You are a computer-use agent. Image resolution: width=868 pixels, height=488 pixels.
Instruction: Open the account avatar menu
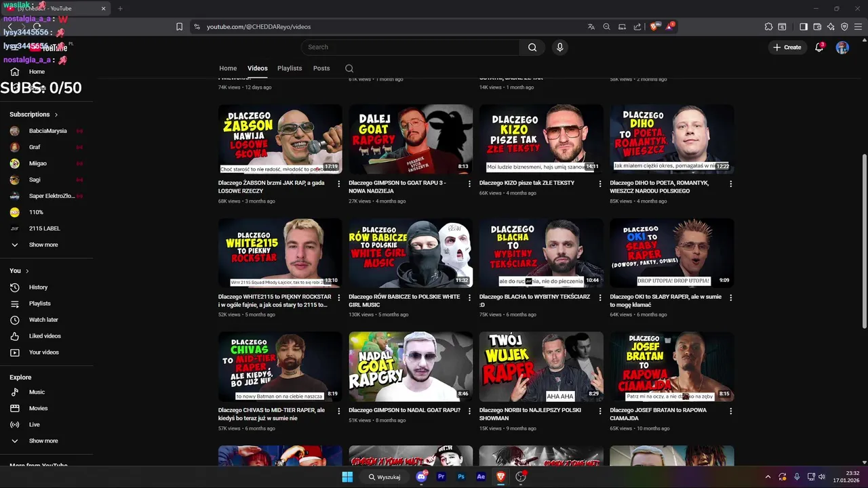click(x=842, y=47)
